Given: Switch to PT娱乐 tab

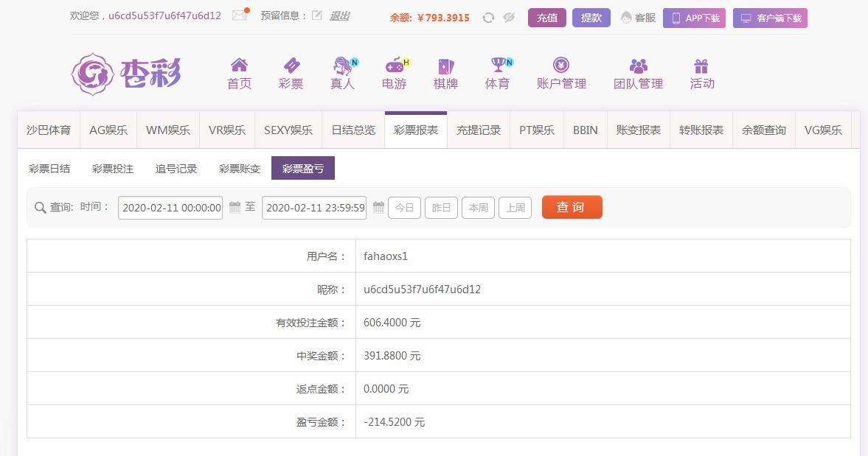Looking at the screenshot, I should coord(537,130).
